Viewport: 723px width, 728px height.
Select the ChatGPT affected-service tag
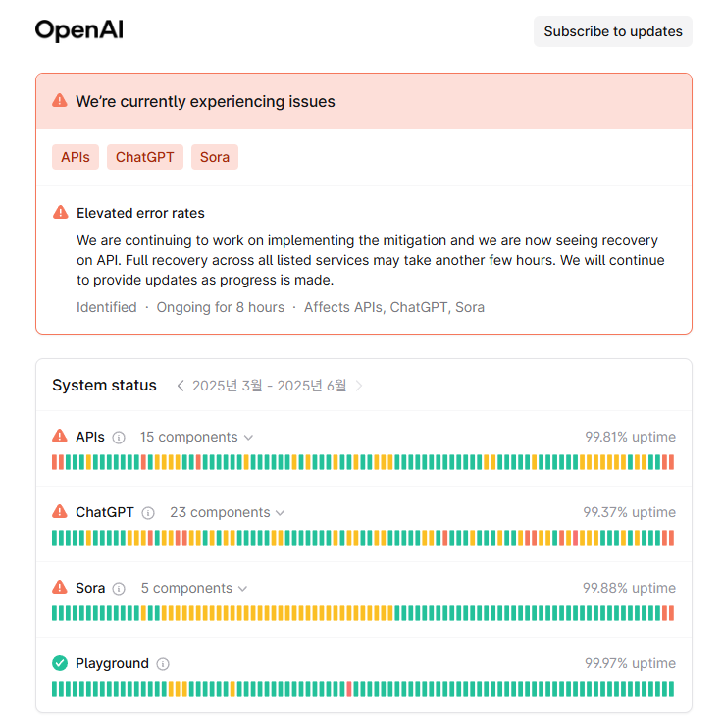click(x=145, y=157)
